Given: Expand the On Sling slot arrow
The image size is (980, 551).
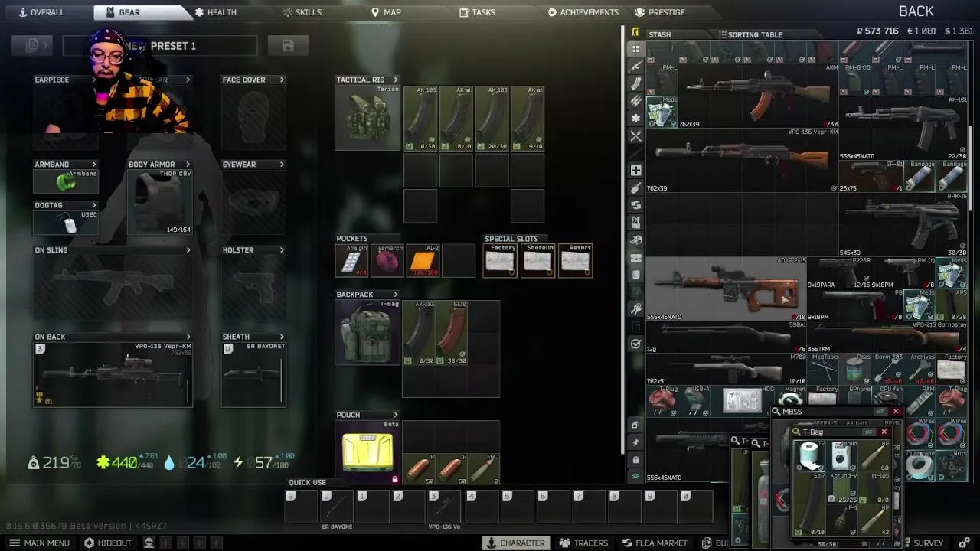Looking at the screenshot, I should click(x=188, y=250).
